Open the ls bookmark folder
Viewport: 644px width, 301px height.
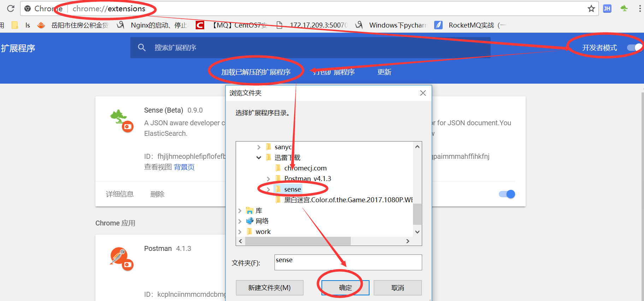[x=21, y=25]
